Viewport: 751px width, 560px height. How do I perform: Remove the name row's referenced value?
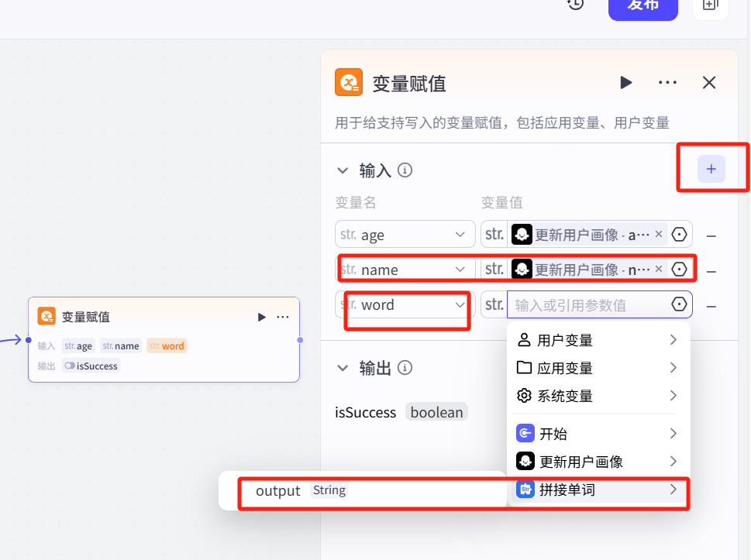(x=659, y=269)
